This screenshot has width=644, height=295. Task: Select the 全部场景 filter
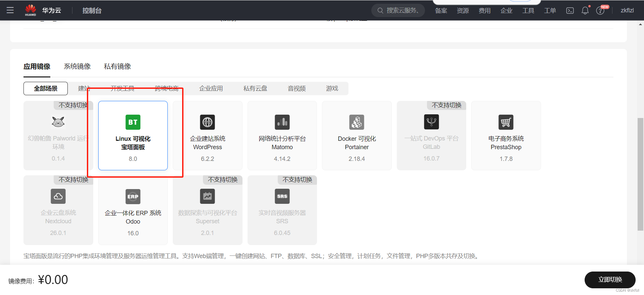click(46, 88)
